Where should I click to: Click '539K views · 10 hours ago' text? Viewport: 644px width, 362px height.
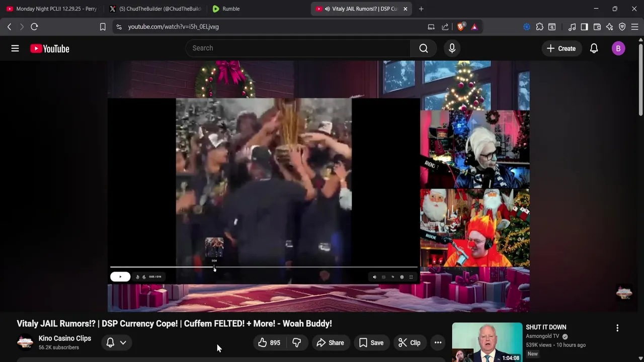(556, 345)
